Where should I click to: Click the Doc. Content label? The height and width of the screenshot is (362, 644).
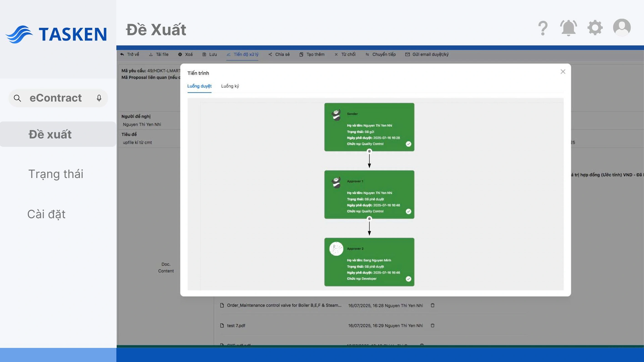coord(166,267)
